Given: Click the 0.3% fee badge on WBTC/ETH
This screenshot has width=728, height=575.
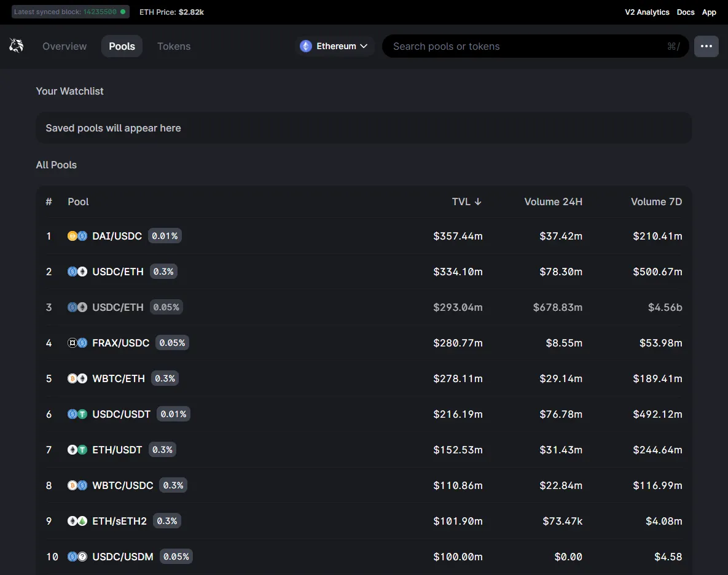Looking at the screenshot, I should point(165,378).
